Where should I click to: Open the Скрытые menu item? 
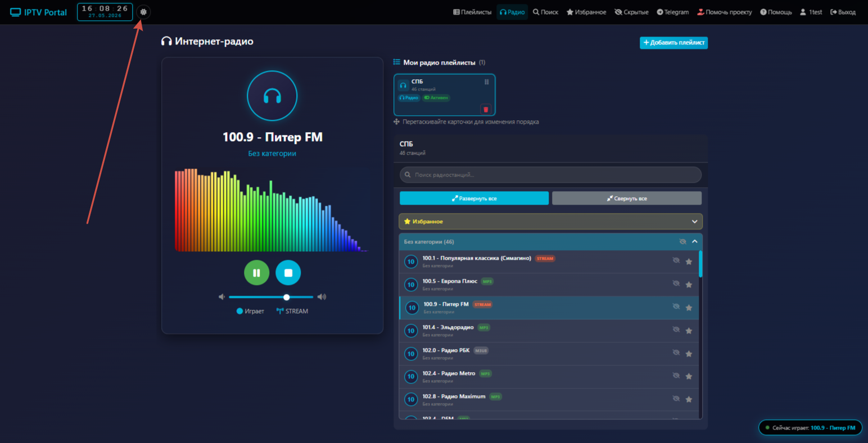631,12
